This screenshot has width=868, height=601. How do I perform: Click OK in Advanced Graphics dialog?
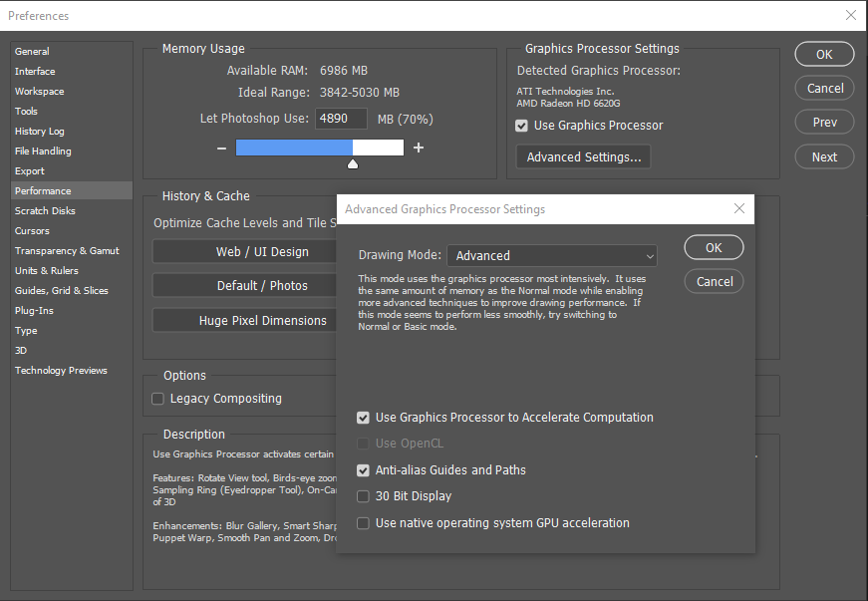pos(714,247)
